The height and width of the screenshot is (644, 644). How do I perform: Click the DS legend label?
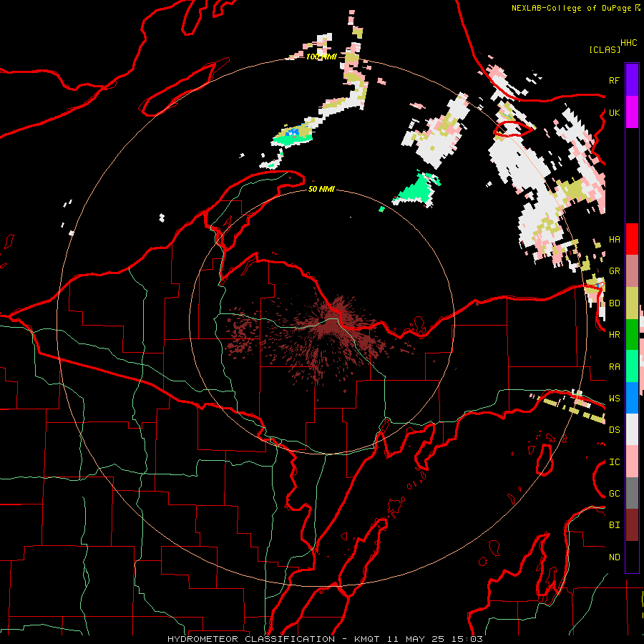(x=614, y=430)
